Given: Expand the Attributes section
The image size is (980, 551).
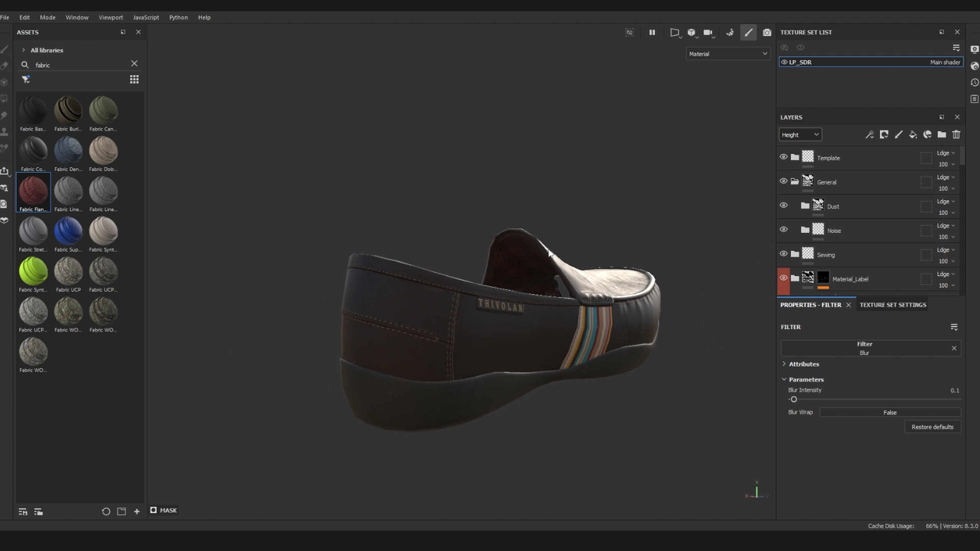Looking at the screenshot, I should (804, 364).
